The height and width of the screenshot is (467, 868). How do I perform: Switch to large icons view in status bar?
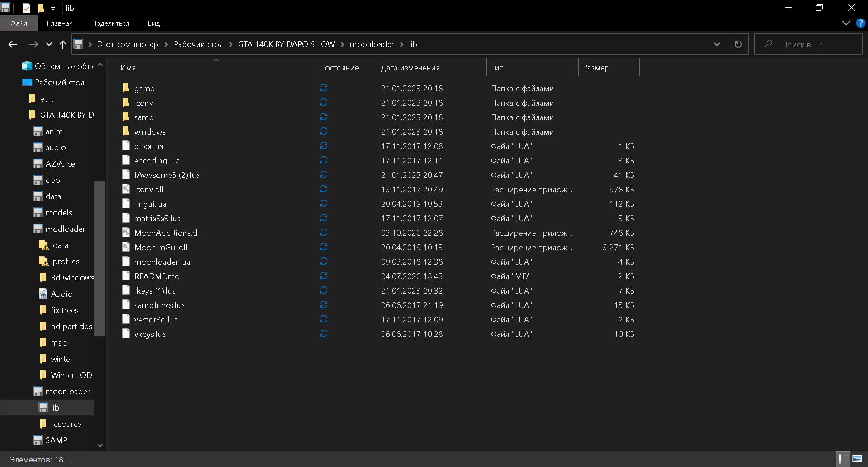pos(857,459)
